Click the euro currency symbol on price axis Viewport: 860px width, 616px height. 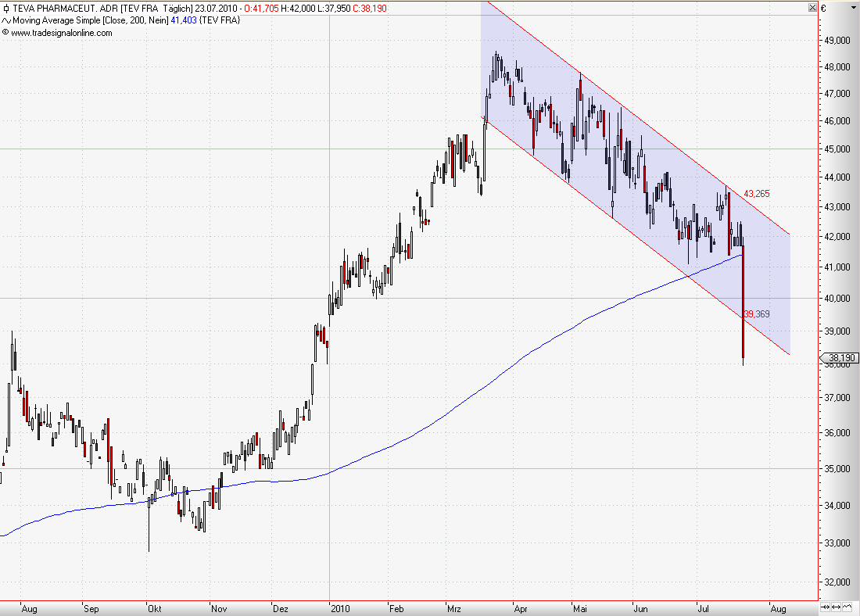pos(823,9)
